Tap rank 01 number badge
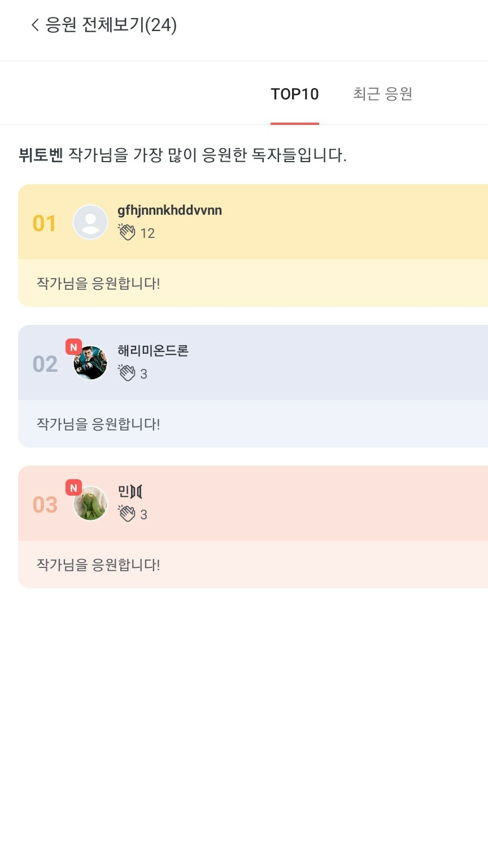488x868 pixels. coord(45,223)
